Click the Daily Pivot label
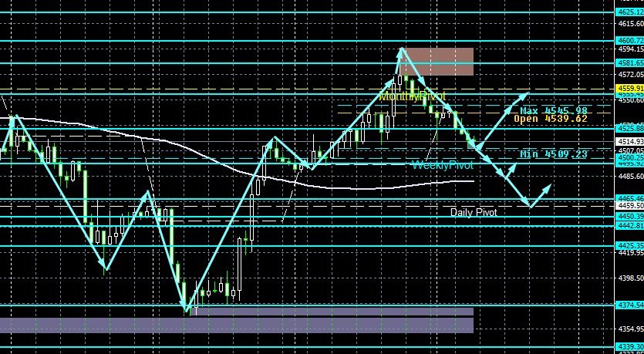 tap(474, 212)
